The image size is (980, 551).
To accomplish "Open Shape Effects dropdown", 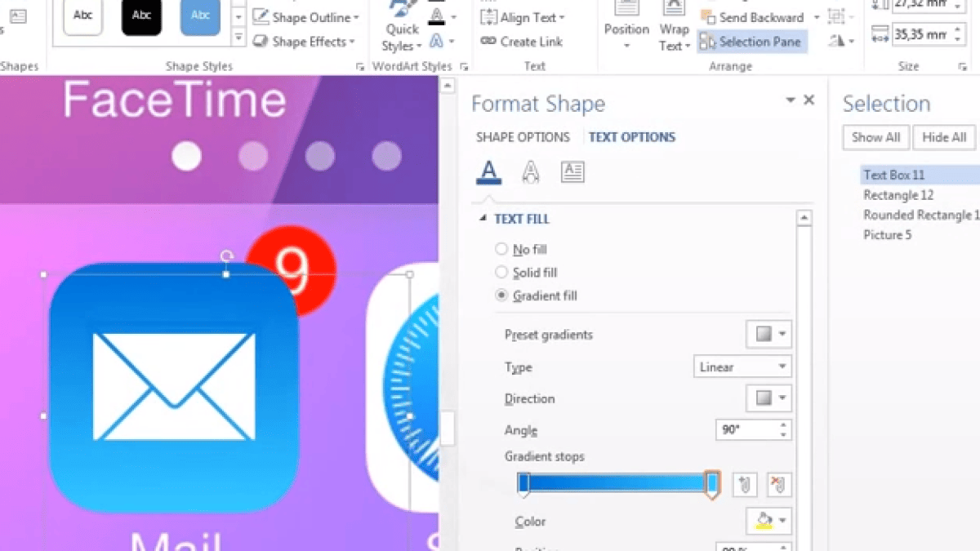I will click(304, 41).
